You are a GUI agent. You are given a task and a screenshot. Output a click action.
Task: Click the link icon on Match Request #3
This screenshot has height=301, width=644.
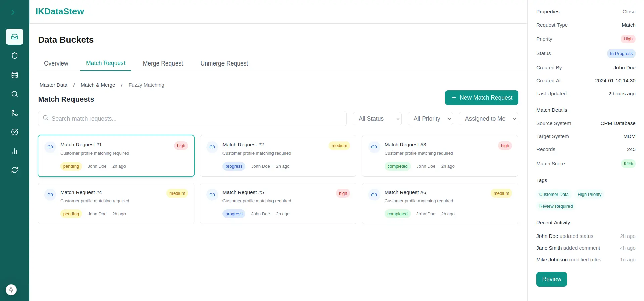click(374, 147)
